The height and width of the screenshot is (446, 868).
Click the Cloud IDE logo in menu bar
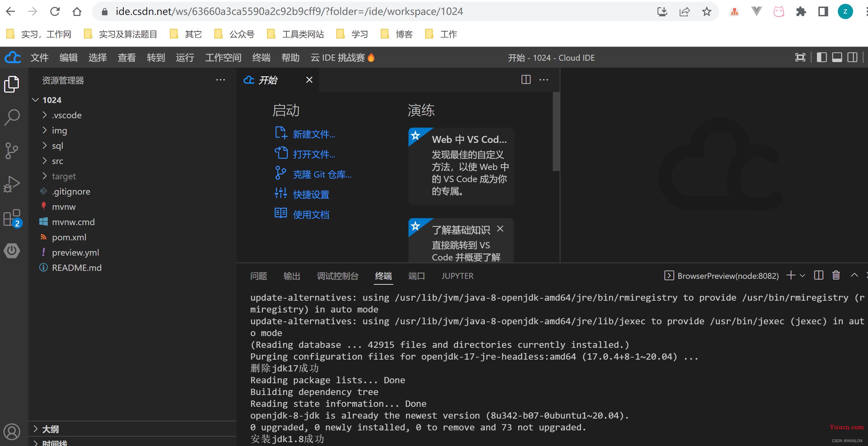[13, 58]
